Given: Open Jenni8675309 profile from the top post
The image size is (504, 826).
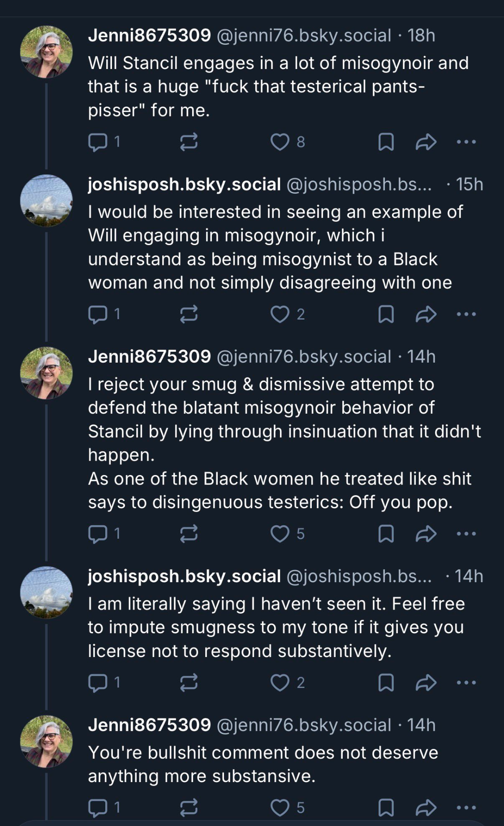Looking at the screenshot, I should tap(149, 35).
